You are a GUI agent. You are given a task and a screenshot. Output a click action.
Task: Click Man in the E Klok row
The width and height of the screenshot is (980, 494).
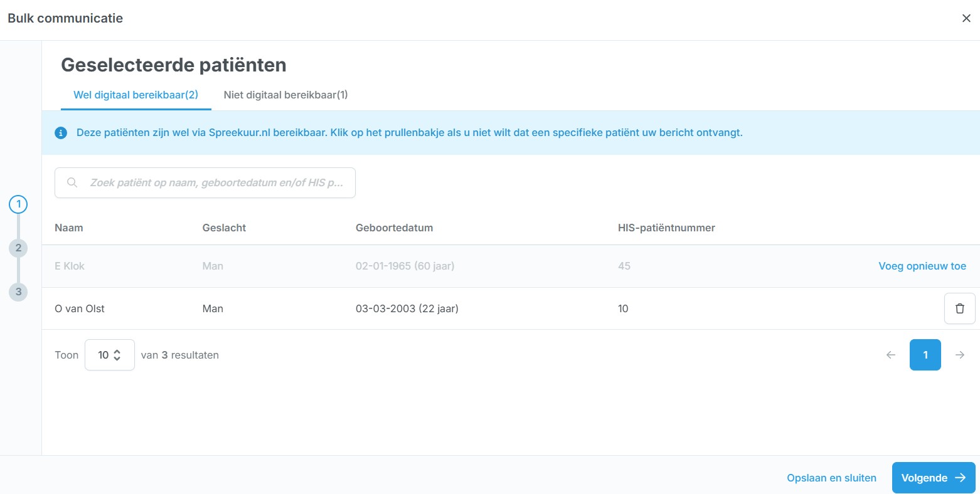(x=213, y=266)
